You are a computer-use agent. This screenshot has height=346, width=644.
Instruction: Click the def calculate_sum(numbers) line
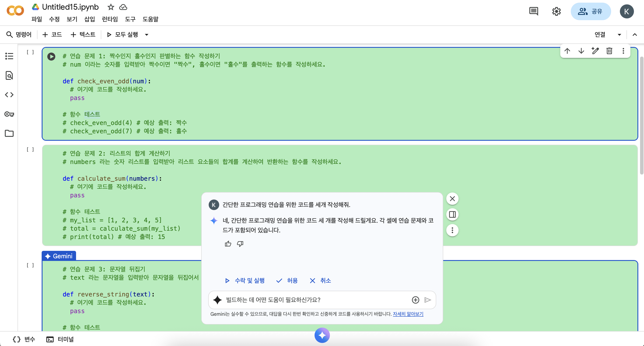pyautogui.click(x=112, y=178)
